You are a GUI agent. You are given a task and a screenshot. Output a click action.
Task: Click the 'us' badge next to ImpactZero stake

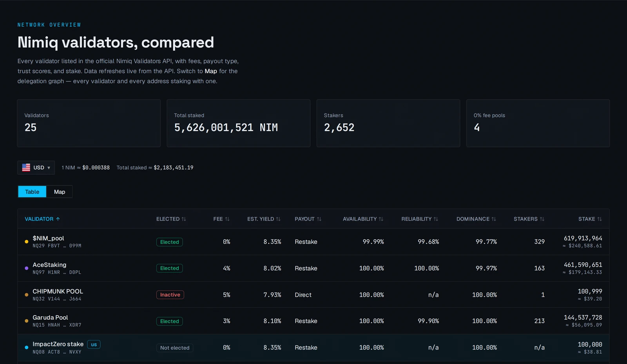(x=94, y=344)
